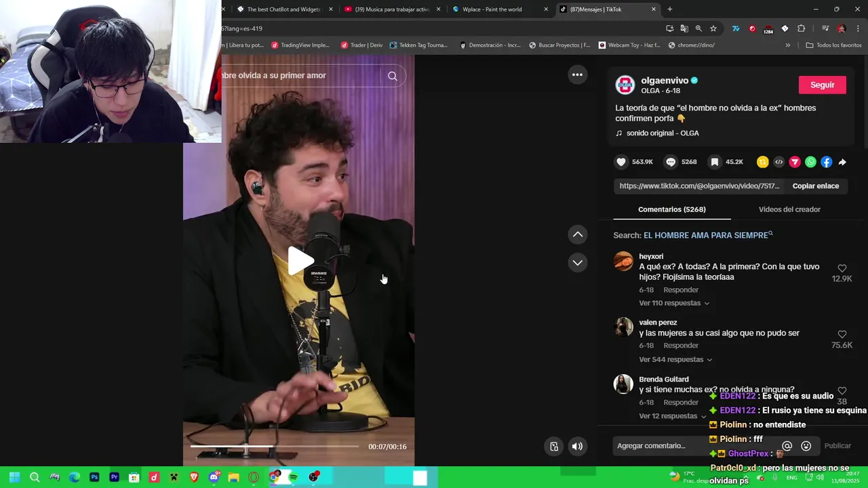Like the video using the heart icon
The height and width of the screenshot is (488, 868).
[621, 162]
